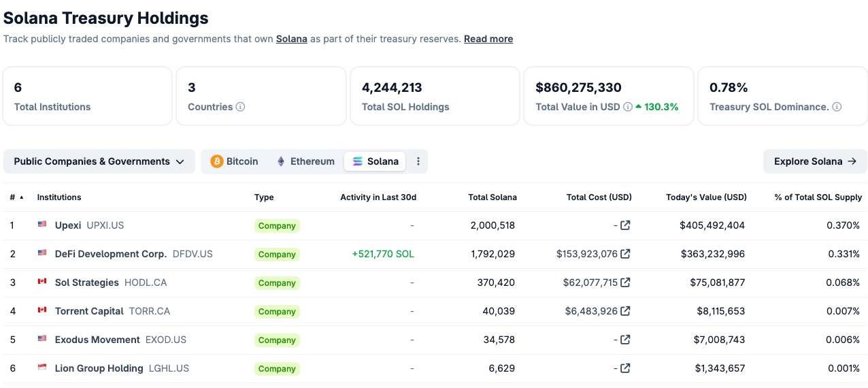Image resolution: width=868 pixels, height=388 pixels.
Task: Open the Lion Group Holding link
Action: tap(99, 368)
